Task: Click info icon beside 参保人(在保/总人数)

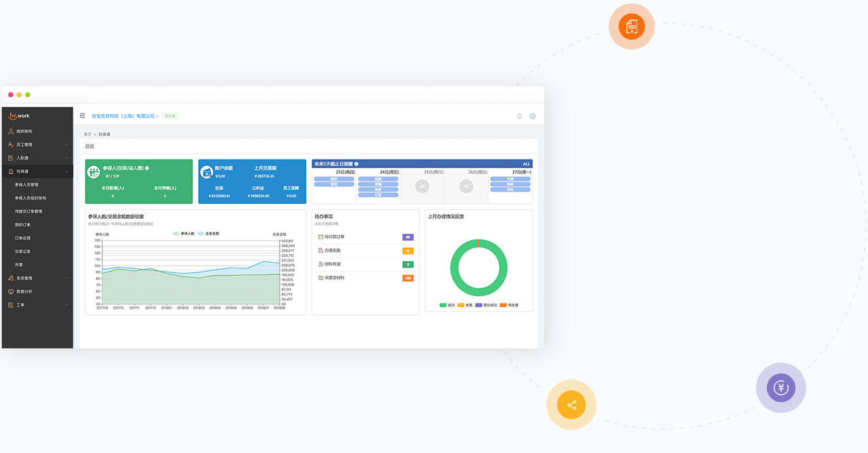Action: 147,168
